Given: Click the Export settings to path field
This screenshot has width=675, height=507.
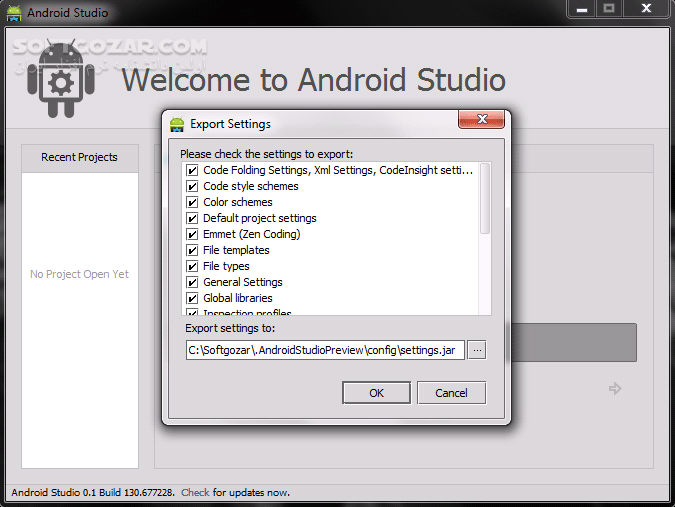Looking at the screenshot, I should coord(325,350).
